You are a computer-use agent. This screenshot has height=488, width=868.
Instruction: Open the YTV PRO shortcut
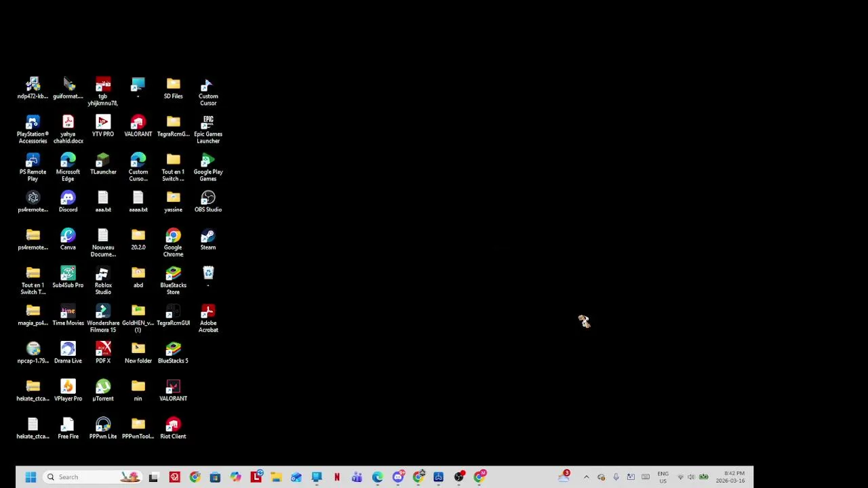pyautogui.click(x=103, y=125)
